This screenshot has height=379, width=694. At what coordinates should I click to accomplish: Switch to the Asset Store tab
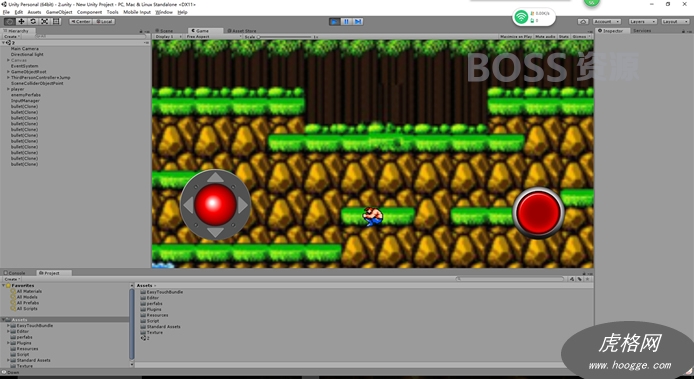(x=242, y=31)
